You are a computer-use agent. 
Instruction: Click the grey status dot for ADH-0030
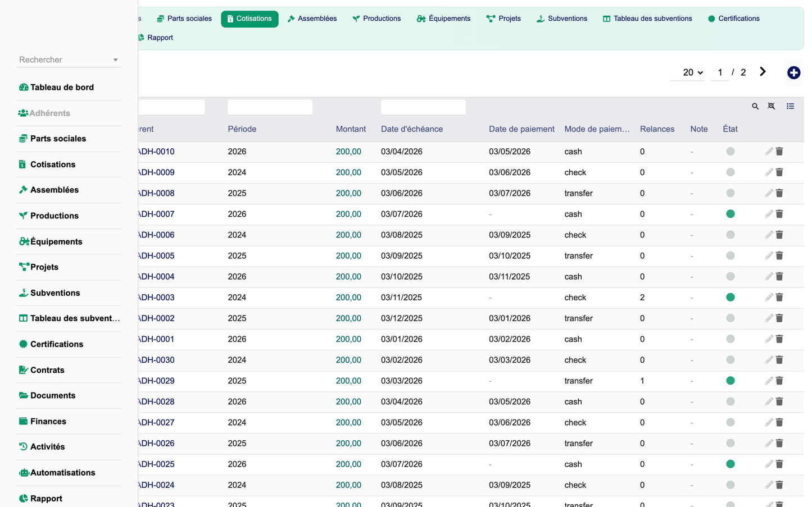point(731,360)
